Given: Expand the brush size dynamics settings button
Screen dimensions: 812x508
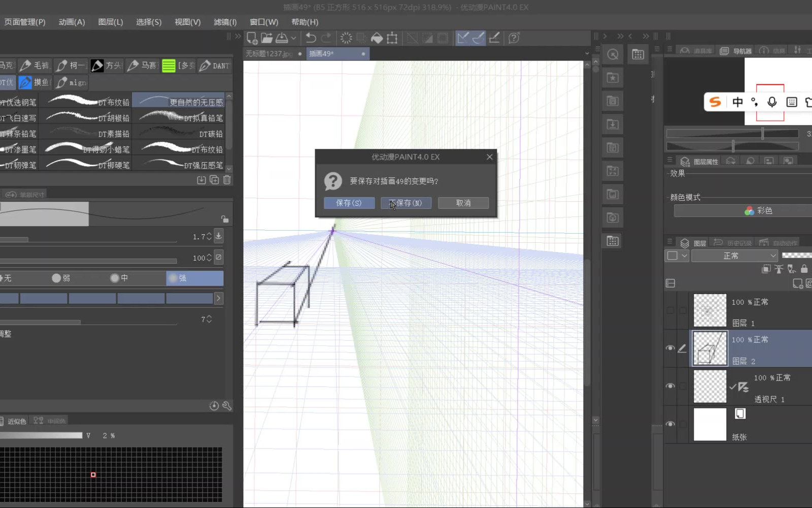Looking at the screenshot, I should pyautogui.click(x=219, y=236).
